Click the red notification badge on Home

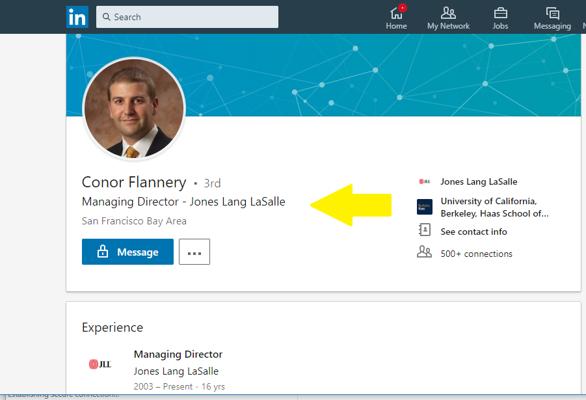pyautogui.click(x=403, y=7)
